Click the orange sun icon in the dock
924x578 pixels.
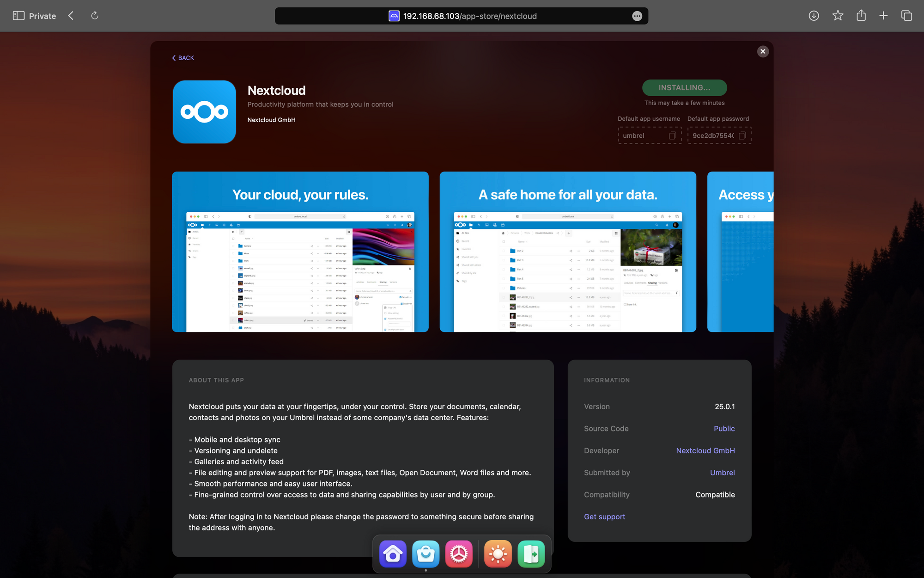point(498,553)
